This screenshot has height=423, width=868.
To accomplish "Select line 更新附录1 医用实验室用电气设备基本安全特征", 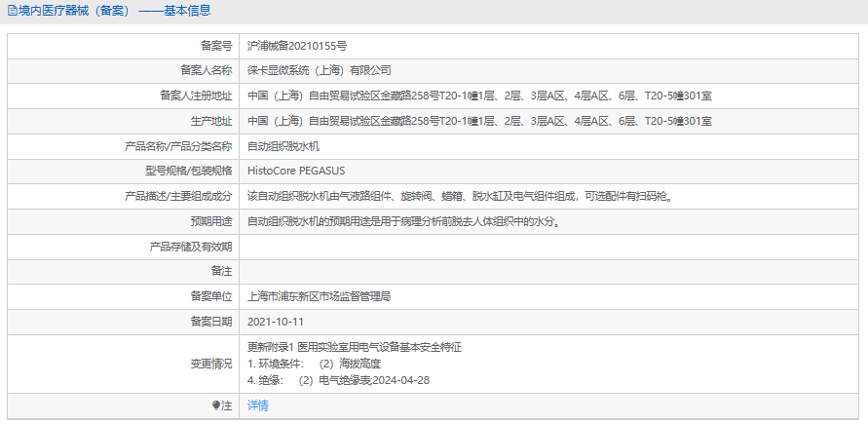I will pyautogui.click(x=355, y=348).
